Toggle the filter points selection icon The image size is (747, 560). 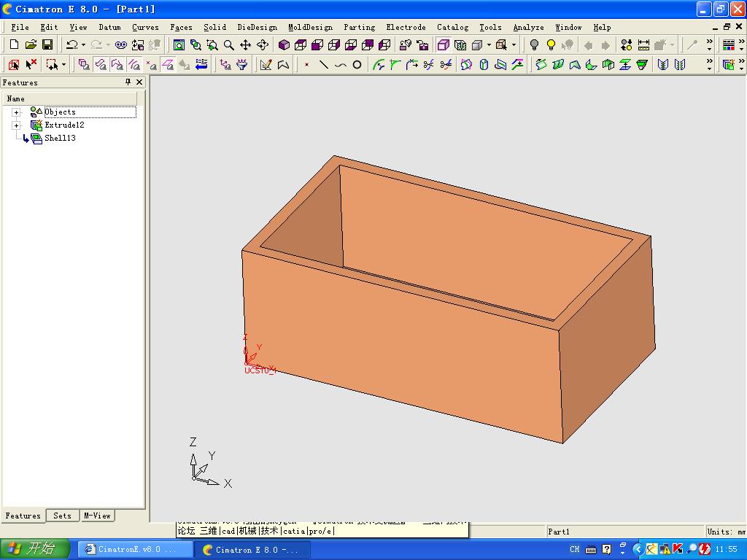coord(151,64)
